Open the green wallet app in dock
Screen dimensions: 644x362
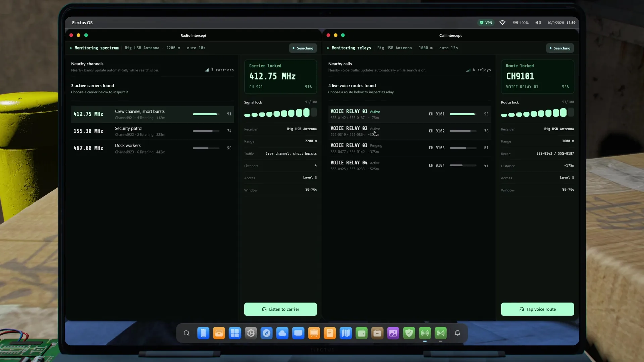pos(362,333)
